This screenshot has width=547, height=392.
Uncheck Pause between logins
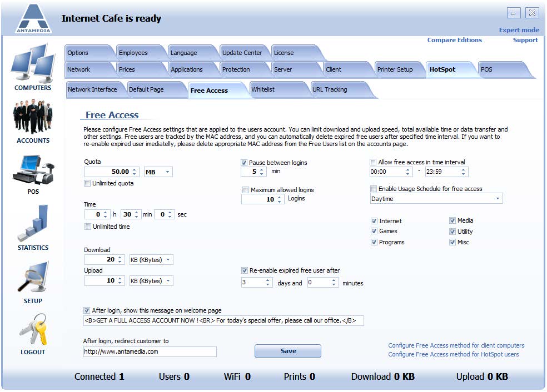[x=244, y=163]
